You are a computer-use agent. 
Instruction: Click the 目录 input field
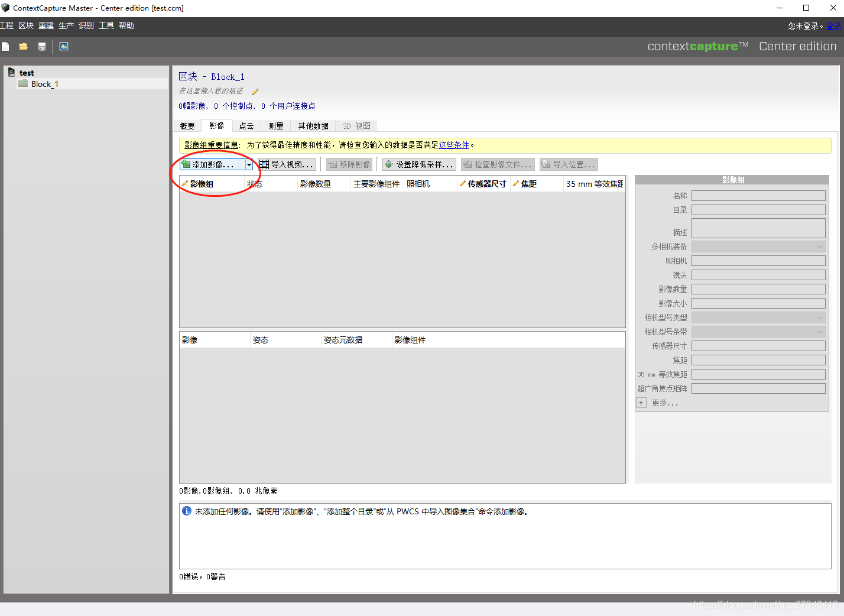758,210
